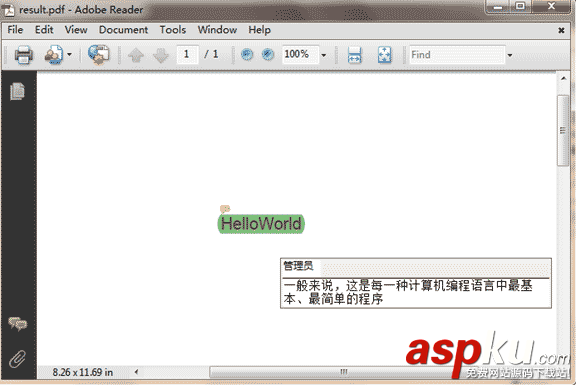
Task: Maximize the Adobe Reader window
Action: (520, 6)
